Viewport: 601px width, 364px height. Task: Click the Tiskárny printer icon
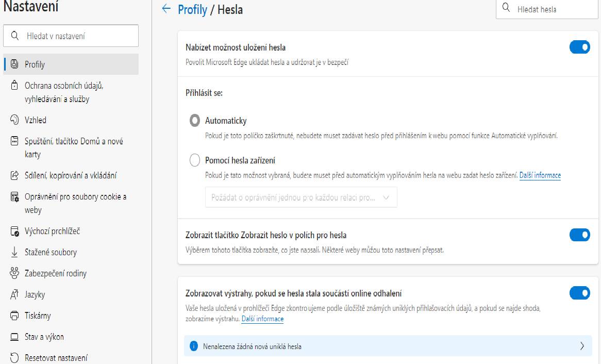click(x=14, y=316)
